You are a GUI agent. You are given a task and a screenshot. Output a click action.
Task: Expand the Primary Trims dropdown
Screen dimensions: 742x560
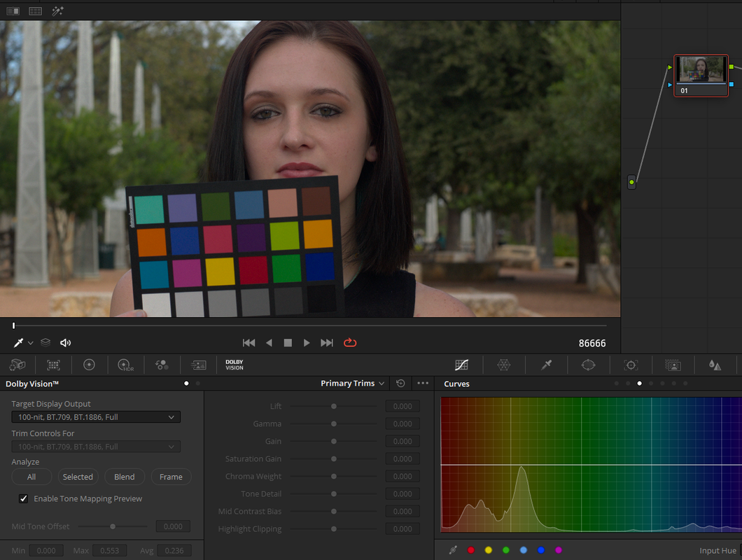pyautogui.click(x=352, y=384)
